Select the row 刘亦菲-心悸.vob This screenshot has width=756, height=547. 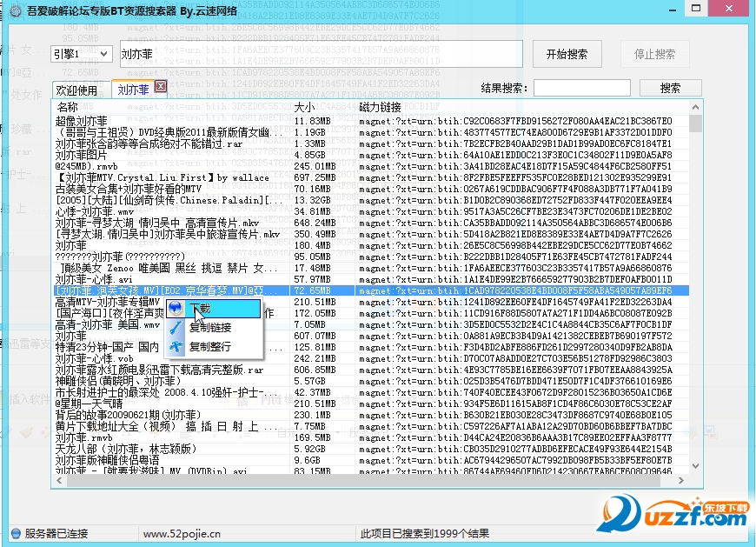(371, 358)
